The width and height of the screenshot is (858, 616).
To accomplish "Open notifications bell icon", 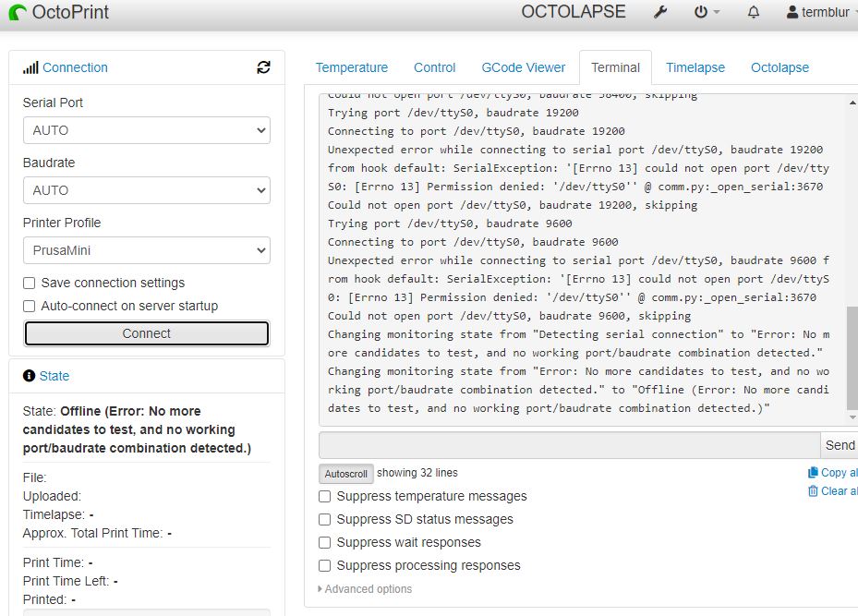I will click(754, 12).
